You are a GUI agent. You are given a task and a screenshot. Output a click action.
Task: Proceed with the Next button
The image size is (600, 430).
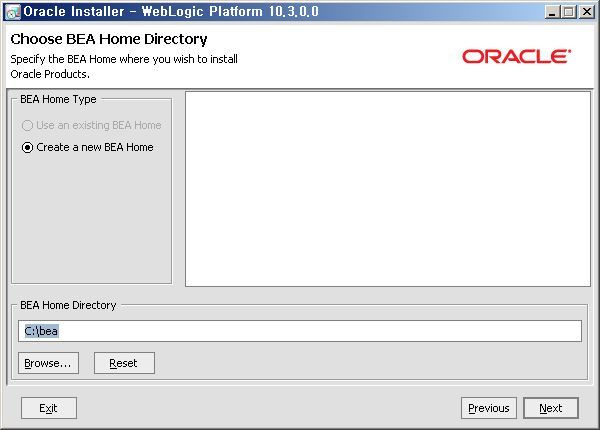click(551, 408)
